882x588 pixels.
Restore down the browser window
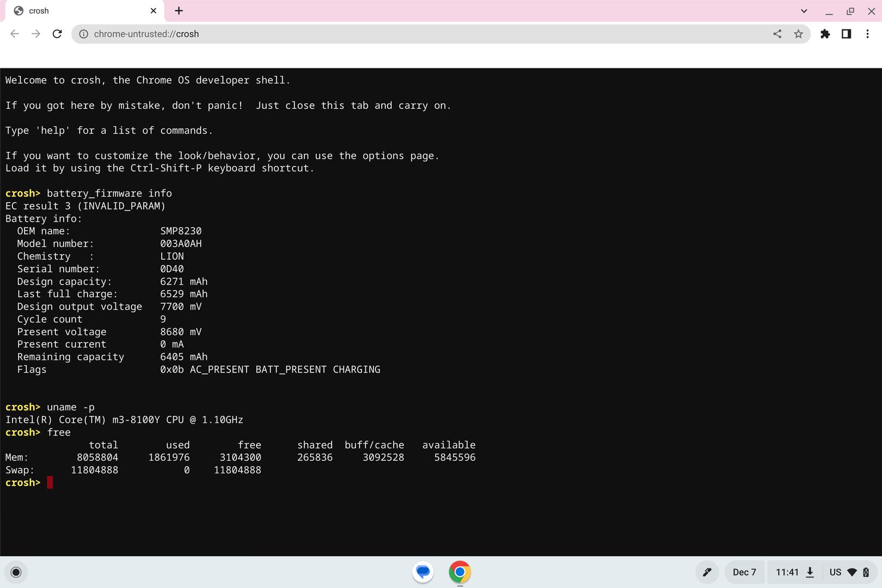850,11
